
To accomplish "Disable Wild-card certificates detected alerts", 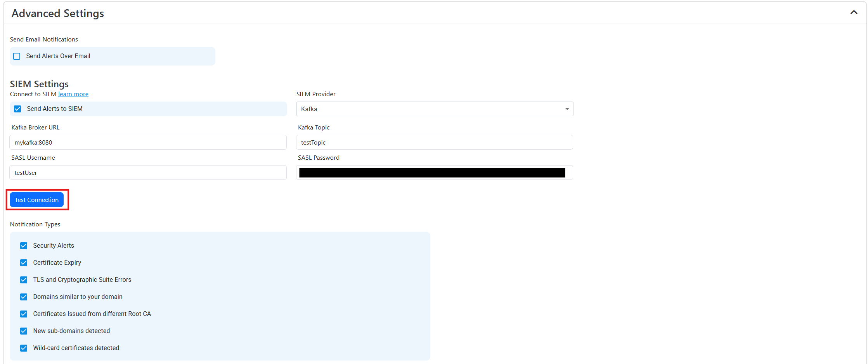I will (x=24, y=348).
